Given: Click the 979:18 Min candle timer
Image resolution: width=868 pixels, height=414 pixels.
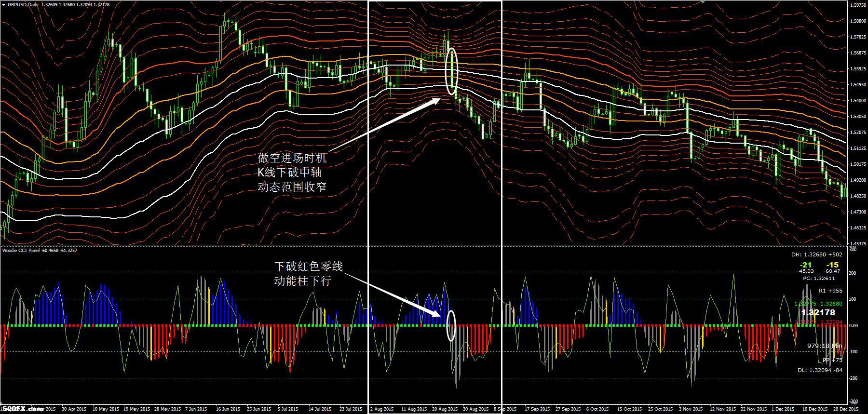Looking at the screenshot, I should pyautogui.click(x=825, y=346).
